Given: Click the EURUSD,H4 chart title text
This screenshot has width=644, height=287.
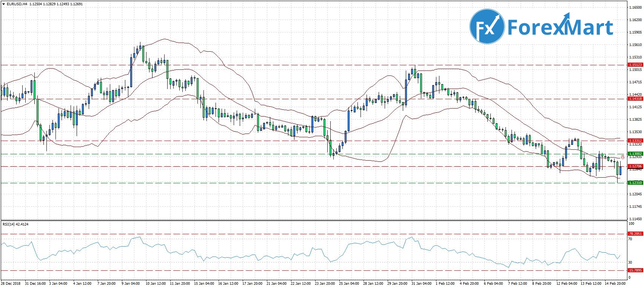Looking at the screenshot, I should click(x=17, y=4).
